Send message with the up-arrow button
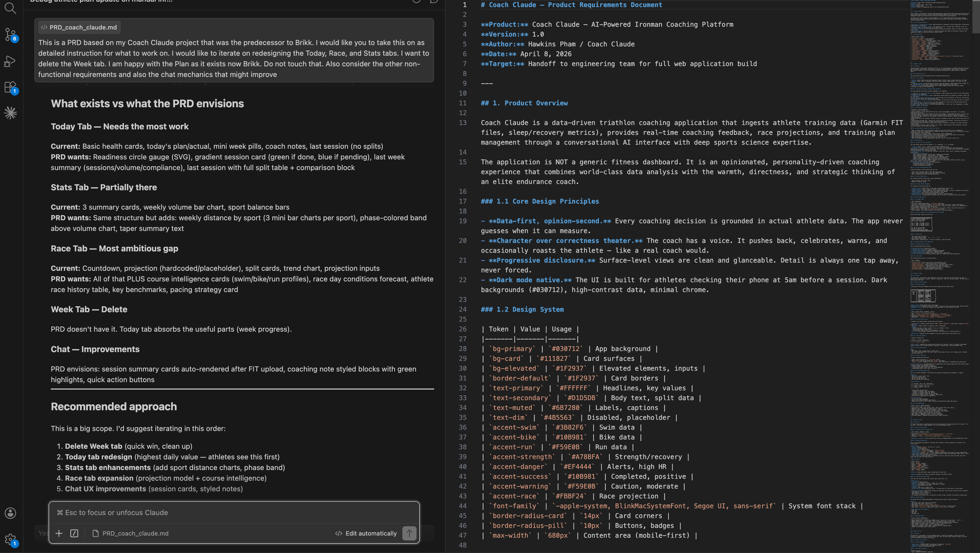Viewport: 980px width, 553px height. click(x=409, y=533)
